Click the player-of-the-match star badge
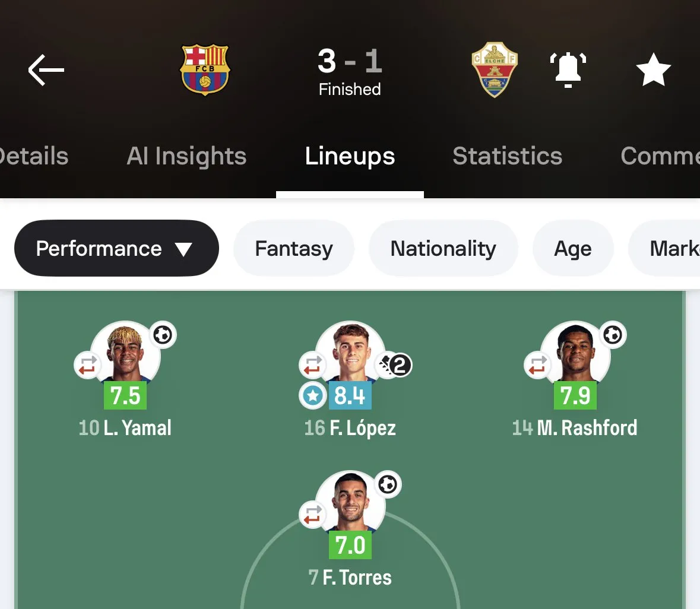The width and height of the screenshot is (700, 609). 313,396
